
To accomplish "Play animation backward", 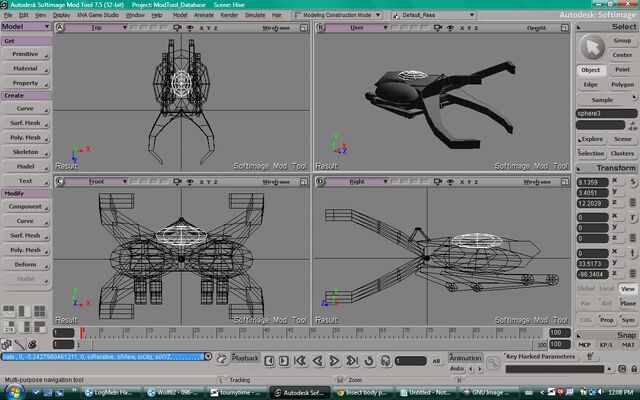I will pos(317,361).
